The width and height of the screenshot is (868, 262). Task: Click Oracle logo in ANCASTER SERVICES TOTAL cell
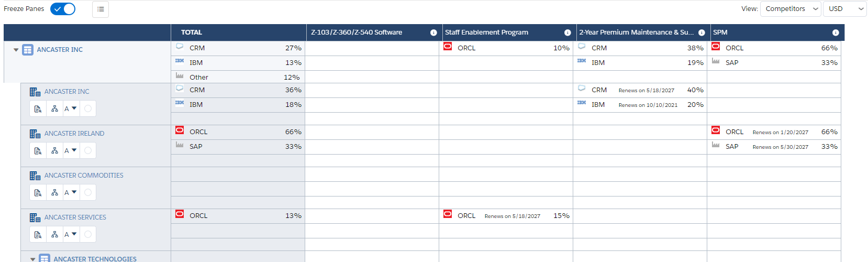click(180, 214)
